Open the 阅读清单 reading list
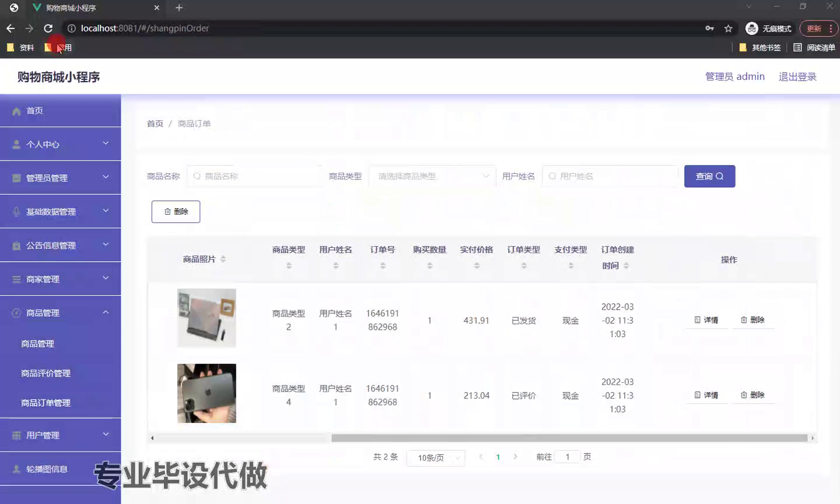Image resolution: width=840 pixels, height=504 pixels. click(x=814, y=47)
